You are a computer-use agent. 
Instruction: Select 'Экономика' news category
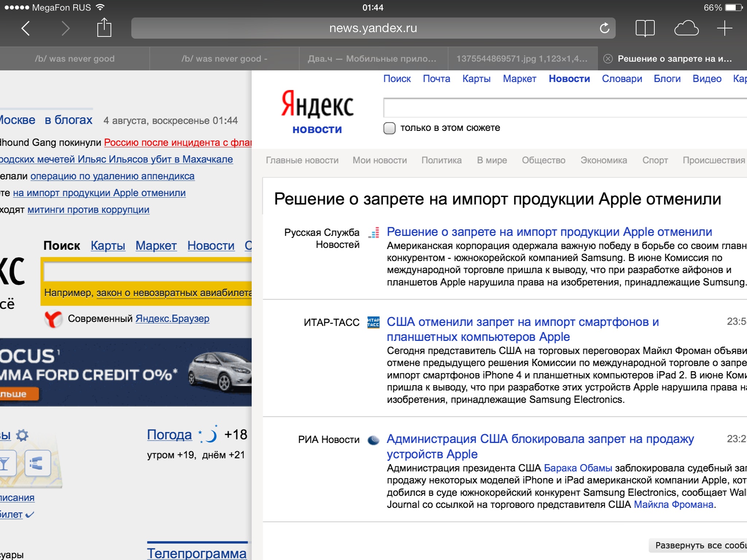tap(604, 160)
